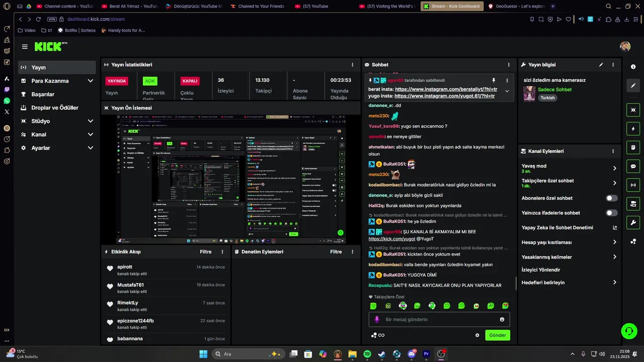Open Yasaklanmış kelimeler arrow

[615, 257]
